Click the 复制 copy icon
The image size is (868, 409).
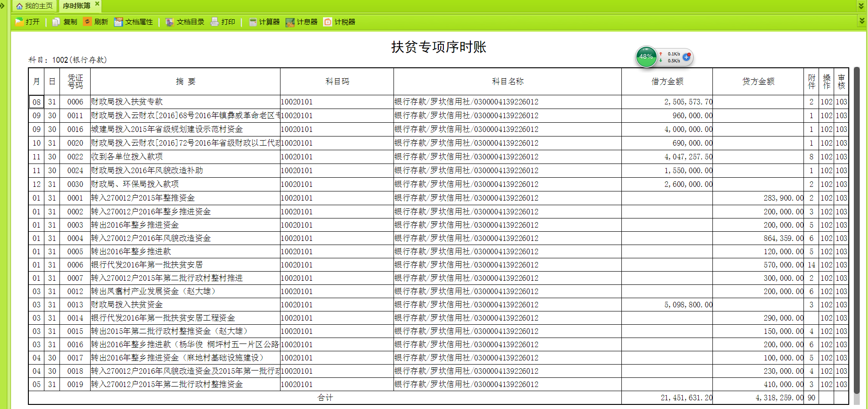point(56,22)
